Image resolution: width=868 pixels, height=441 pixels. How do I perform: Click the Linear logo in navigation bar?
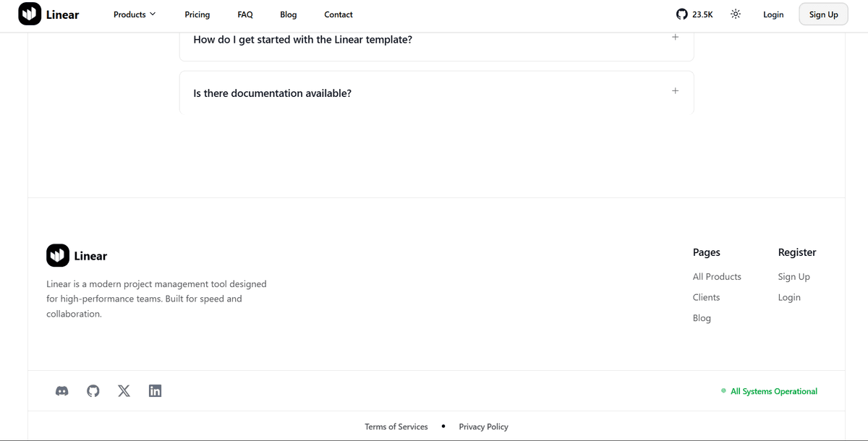48,14
